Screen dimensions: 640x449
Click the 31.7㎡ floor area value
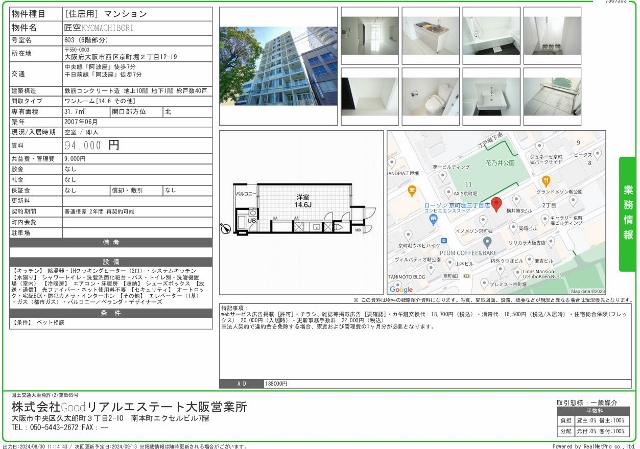click(x=74, y=111)
